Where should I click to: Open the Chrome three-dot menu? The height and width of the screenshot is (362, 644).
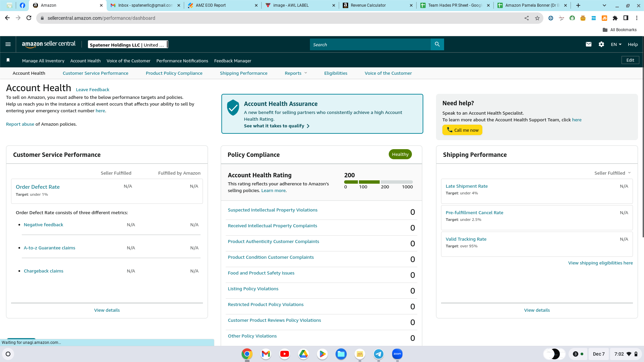tap(637, 18)
